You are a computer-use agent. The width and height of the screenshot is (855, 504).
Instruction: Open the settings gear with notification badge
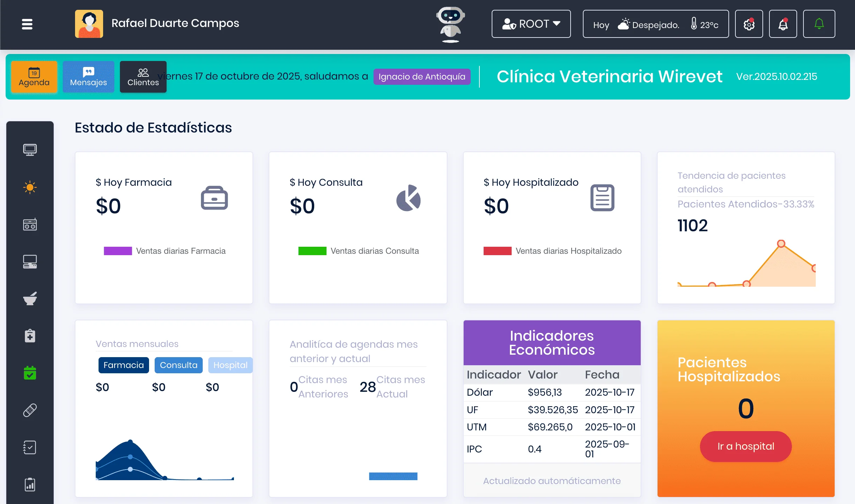pyautogui.click(x=749, y=24)
